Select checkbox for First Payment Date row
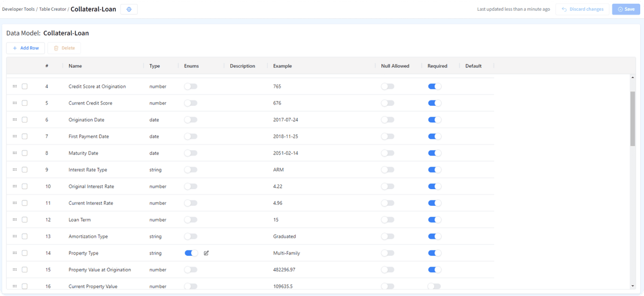The width and height of the screenshot is (644, 296). click(x=25, y=136)
